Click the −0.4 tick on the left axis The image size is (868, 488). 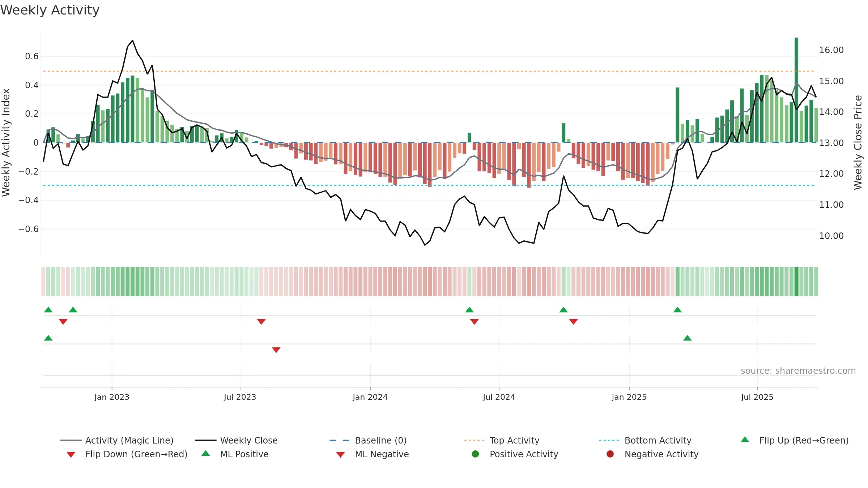(29, 200)
